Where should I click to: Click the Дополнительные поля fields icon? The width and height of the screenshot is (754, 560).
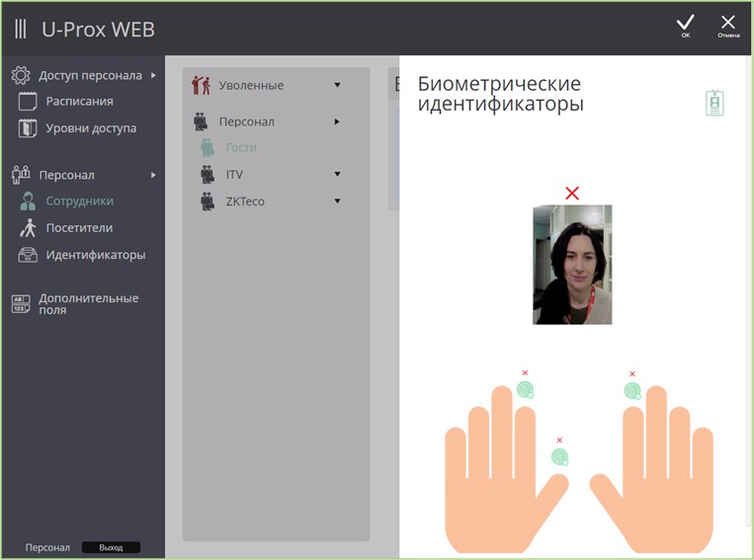pos(21,304)
